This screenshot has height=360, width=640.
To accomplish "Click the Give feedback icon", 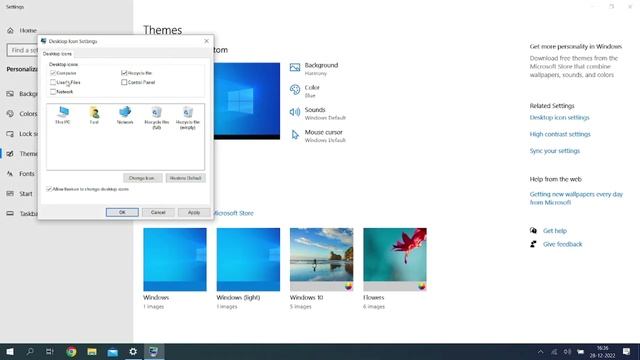I will (x=533, y=244).
